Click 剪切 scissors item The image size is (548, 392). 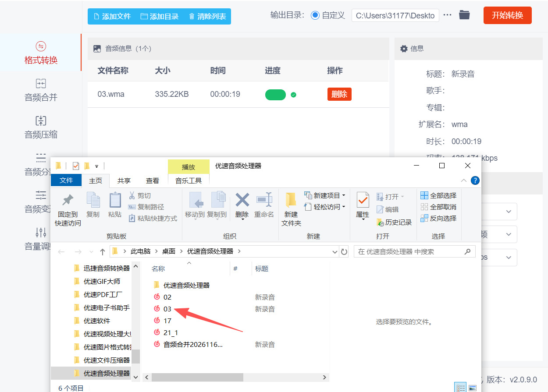140,195
